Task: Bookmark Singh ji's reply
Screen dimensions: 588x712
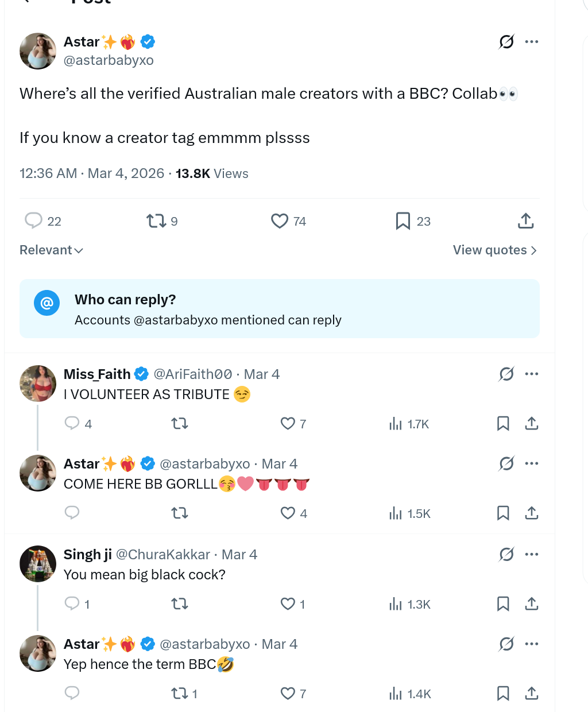Action: pos(503,604)
